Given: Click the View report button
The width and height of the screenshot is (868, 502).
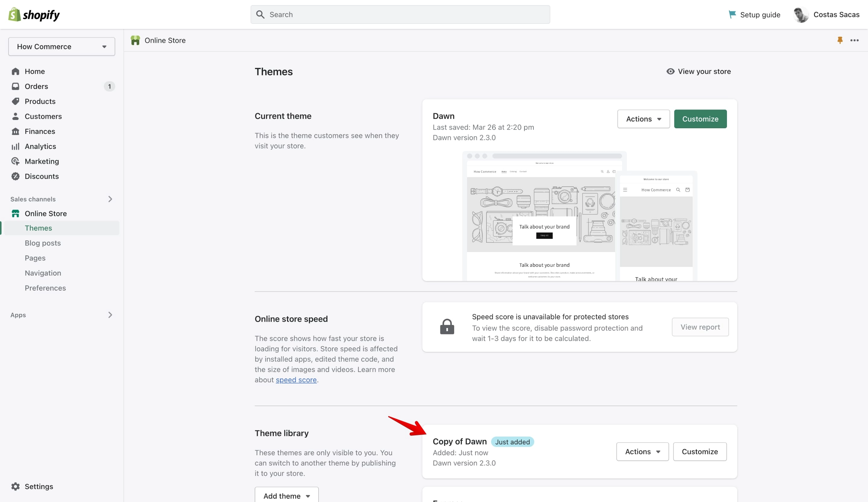Looking at the screenshot, I should click(700, 327).
